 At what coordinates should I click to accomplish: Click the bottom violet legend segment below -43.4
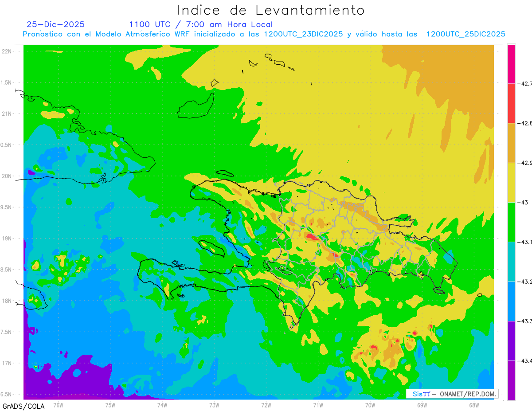511,380
